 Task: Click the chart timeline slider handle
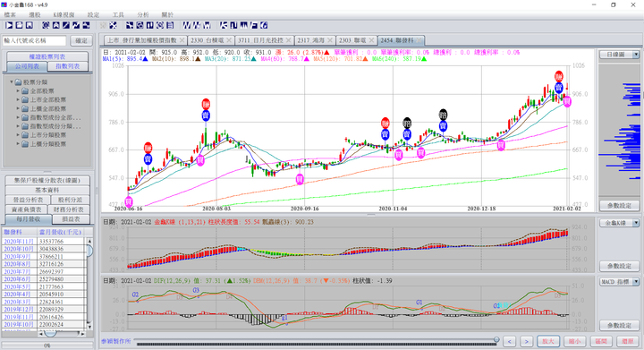tap(496, 340)
